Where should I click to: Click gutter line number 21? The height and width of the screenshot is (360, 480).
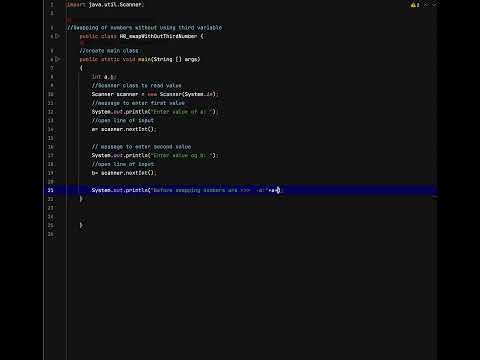tap(51, 190)
